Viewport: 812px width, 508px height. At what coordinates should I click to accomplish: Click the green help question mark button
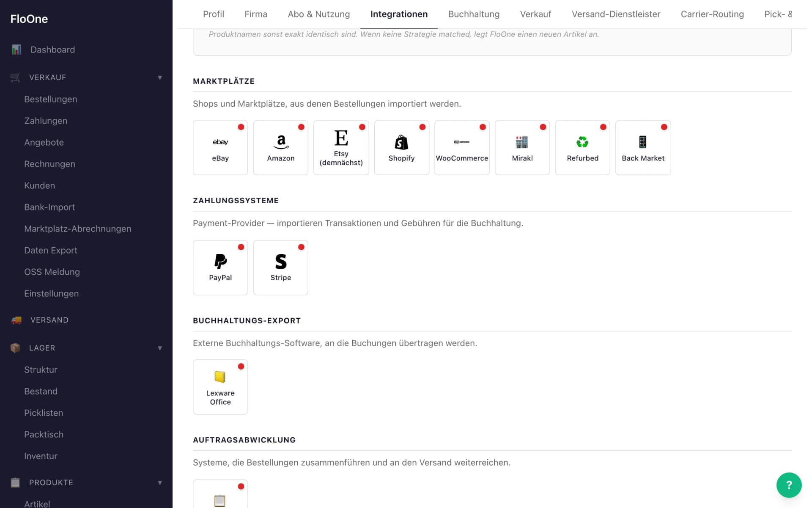[789, 485]
